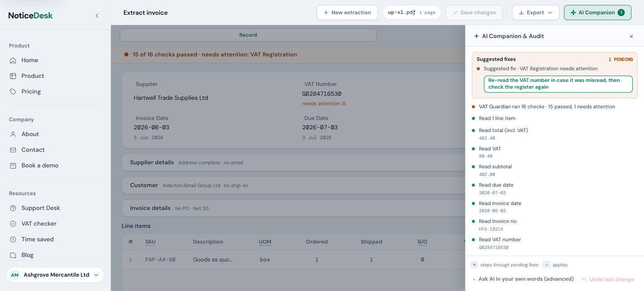Open the Export dropdown
644x291 pixels.
click(535, 13)
